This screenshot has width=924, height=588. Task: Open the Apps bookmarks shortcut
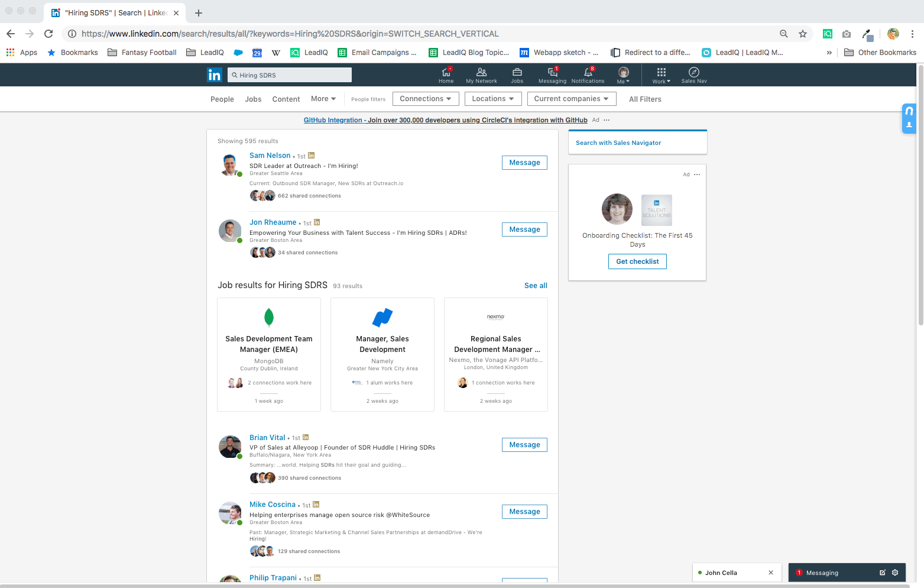22,53
